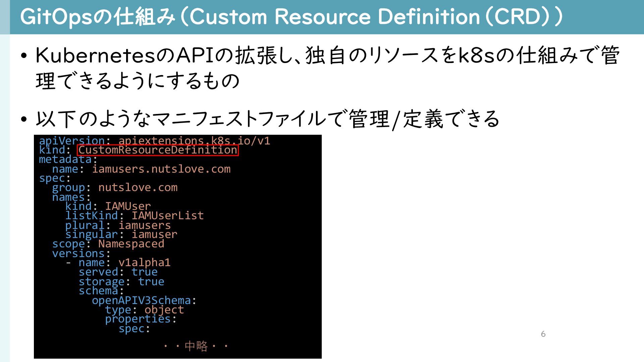Click the slide page number 6

coord(543,334)
